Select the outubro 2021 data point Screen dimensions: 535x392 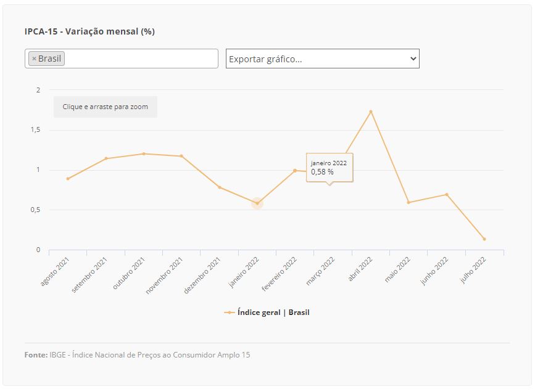pyautogui.click(x=144, y=153)
